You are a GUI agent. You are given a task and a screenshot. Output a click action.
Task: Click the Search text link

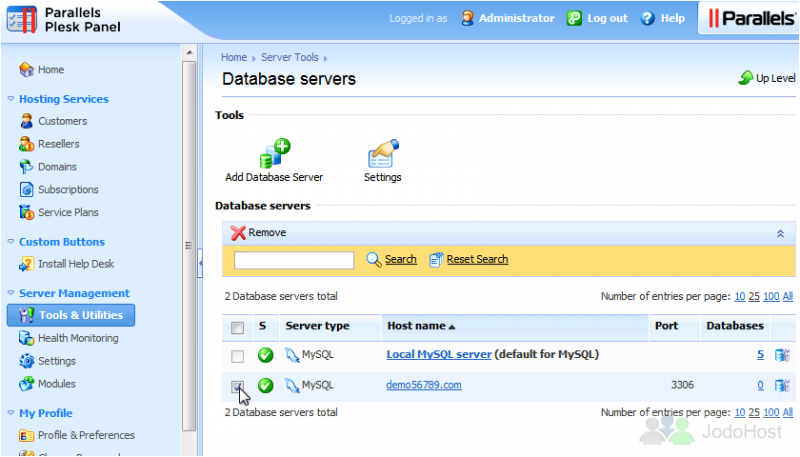coord(401,260)
